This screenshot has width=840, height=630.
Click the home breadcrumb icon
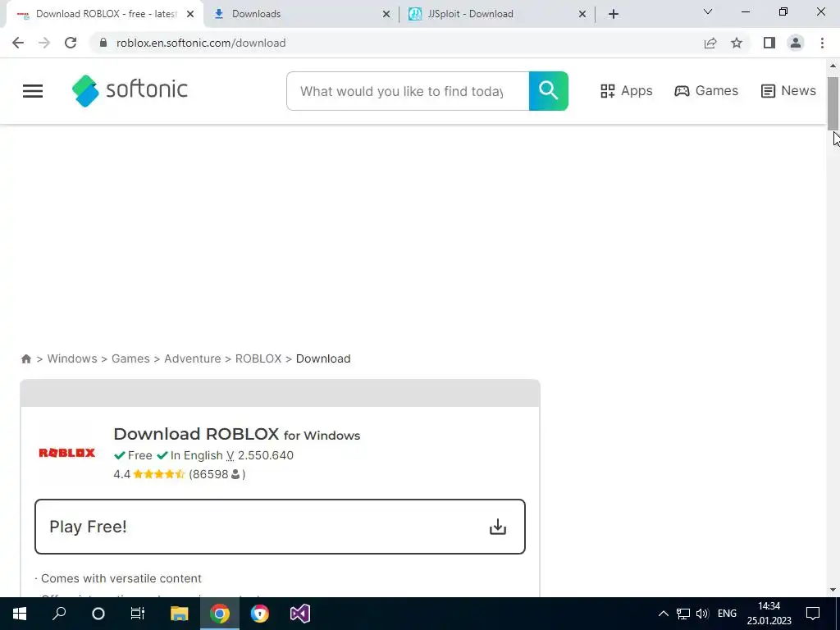point(25,359)
